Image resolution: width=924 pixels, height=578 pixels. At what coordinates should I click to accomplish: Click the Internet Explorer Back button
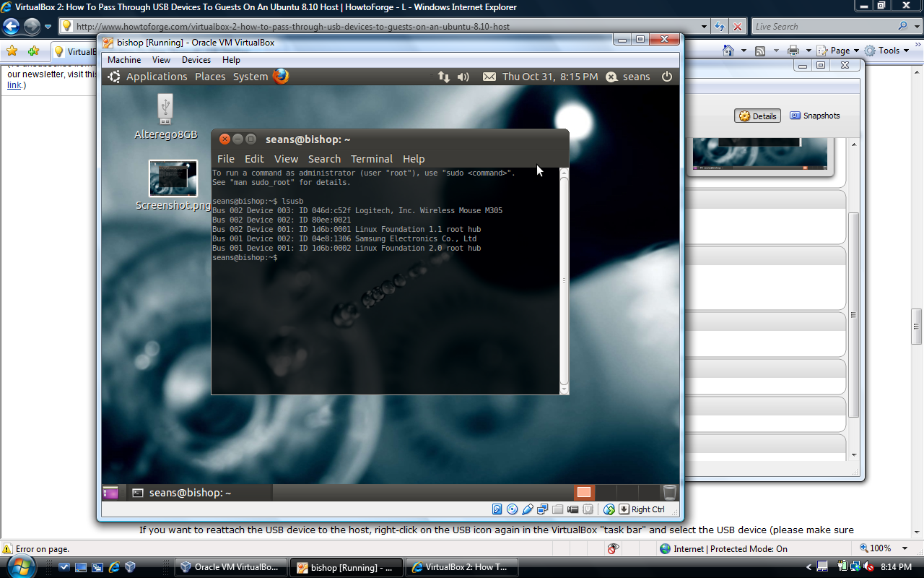coord(11,27)
